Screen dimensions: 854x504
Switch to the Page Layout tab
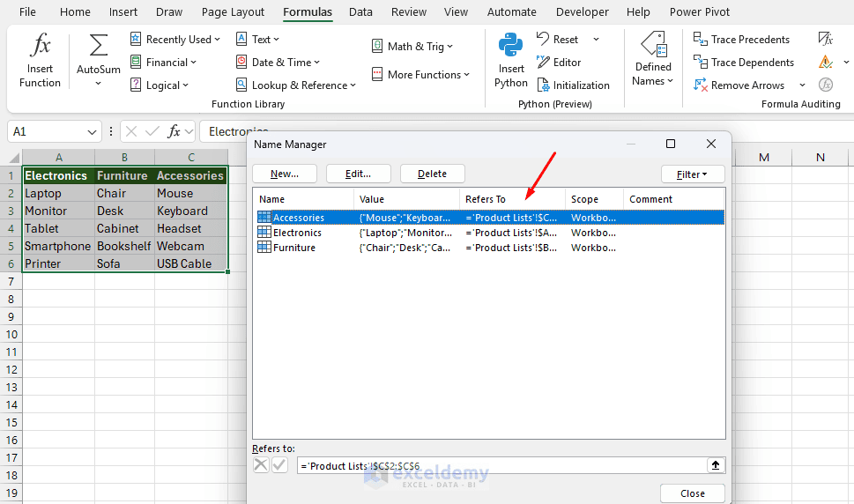click(x=233, y=12)
